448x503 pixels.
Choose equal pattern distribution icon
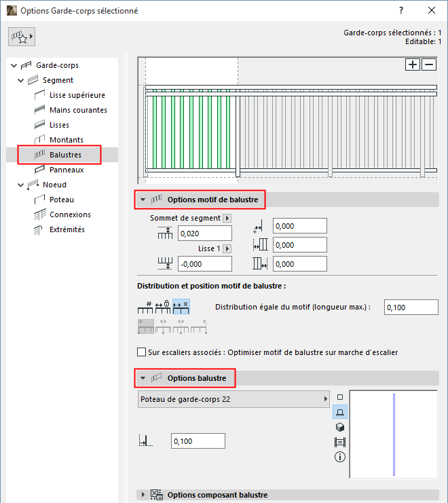point(181,307)
